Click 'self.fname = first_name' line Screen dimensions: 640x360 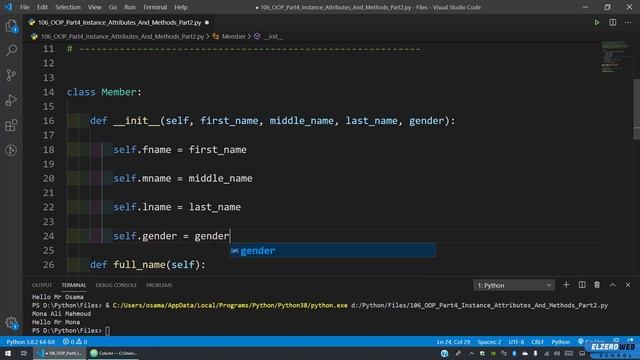click(x=180, y=149)
